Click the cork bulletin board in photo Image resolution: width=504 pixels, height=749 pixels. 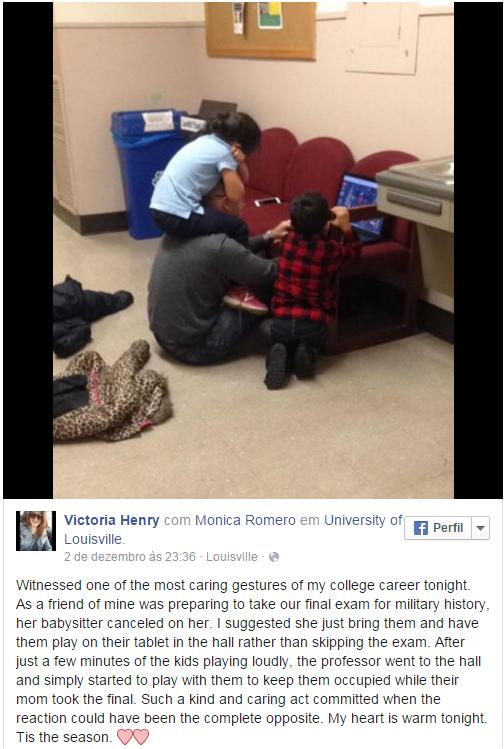tap(260, 30)
